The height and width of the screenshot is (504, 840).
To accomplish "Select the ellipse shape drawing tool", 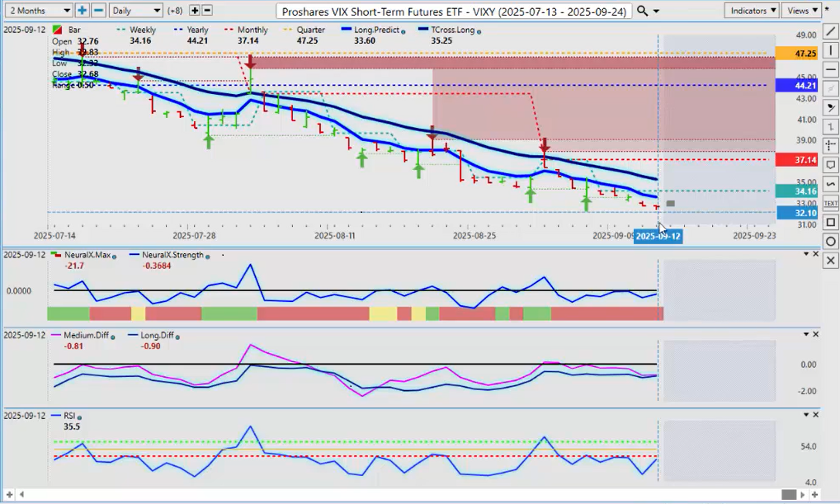I will [x=830, y=241].
